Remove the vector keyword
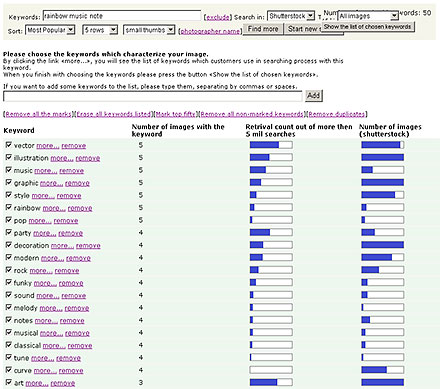The image size is (440, 389). coord(74,146)
